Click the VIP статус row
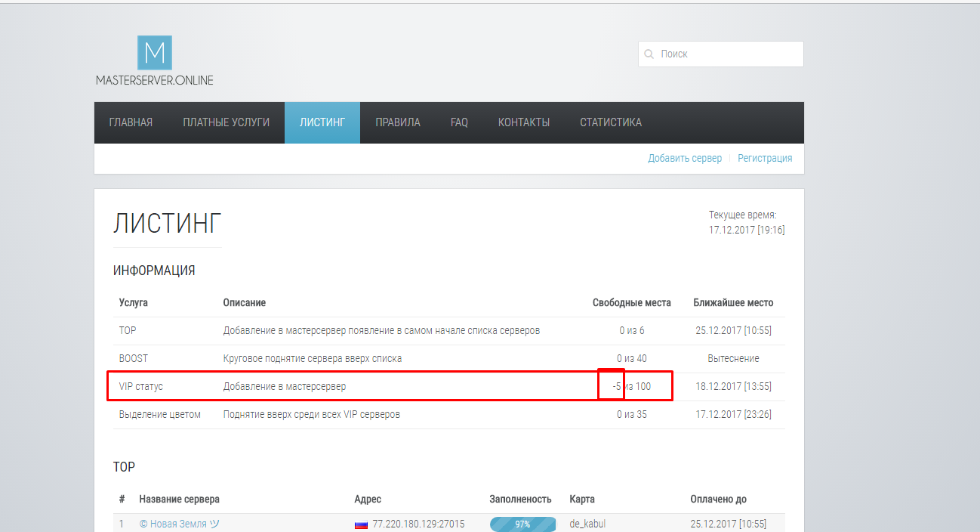 pyautogui.click(x=449, y=386)
